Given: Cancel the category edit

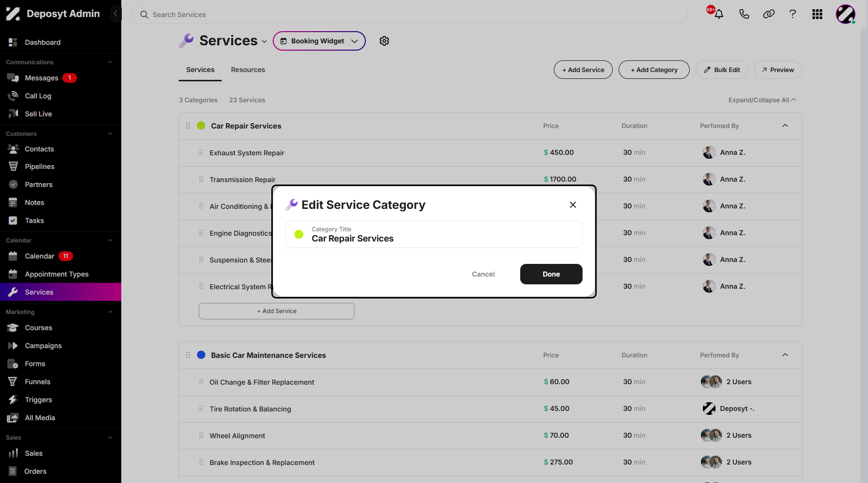Looking at the screenshot, I should coord(483,274).
